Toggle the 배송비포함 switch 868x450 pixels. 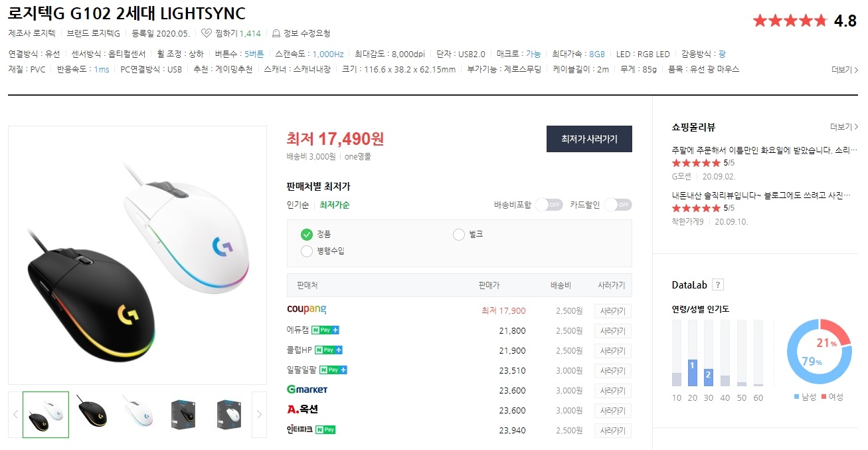click(x=549, y=205)
